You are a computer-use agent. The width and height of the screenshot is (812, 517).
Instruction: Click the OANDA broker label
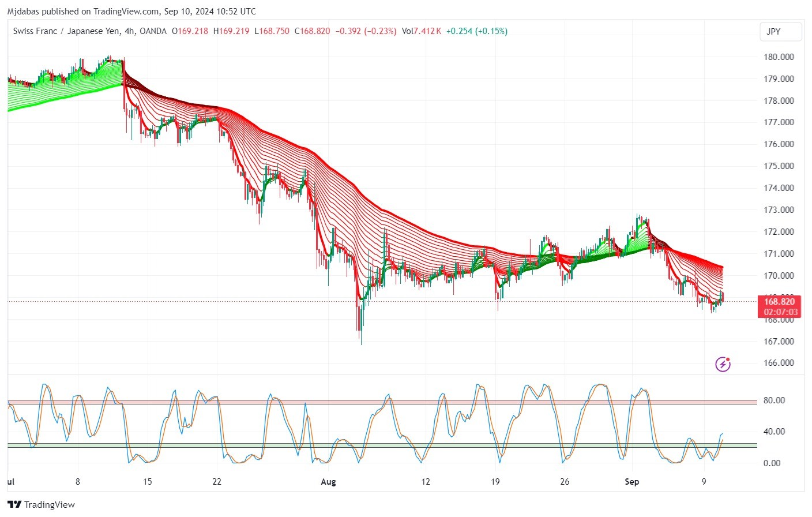(x=153, y=31)
